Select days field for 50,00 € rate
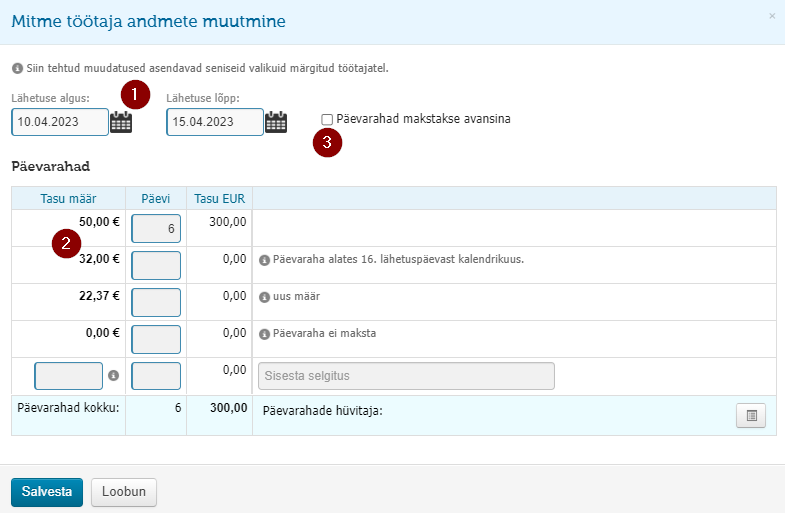Screen dimensions: 785x513 pyautogui.click(x=156, y=229)
